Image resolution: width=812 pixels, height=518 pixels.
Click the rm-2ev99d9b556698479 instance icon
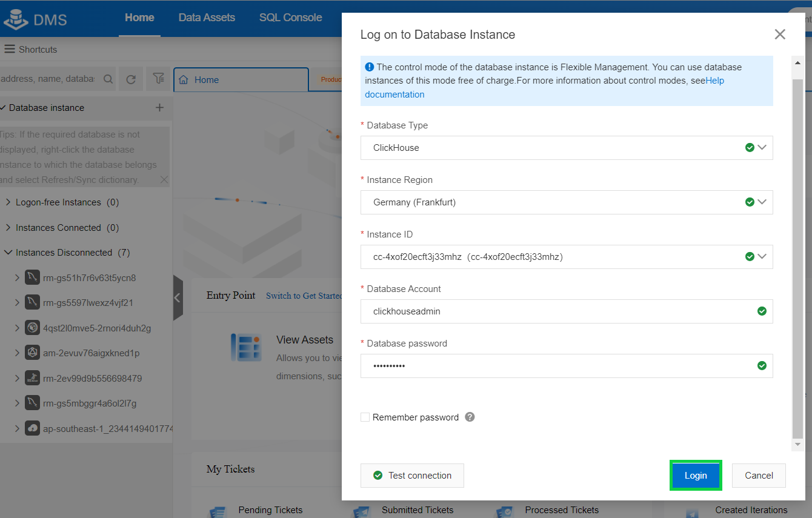[32, 379]
